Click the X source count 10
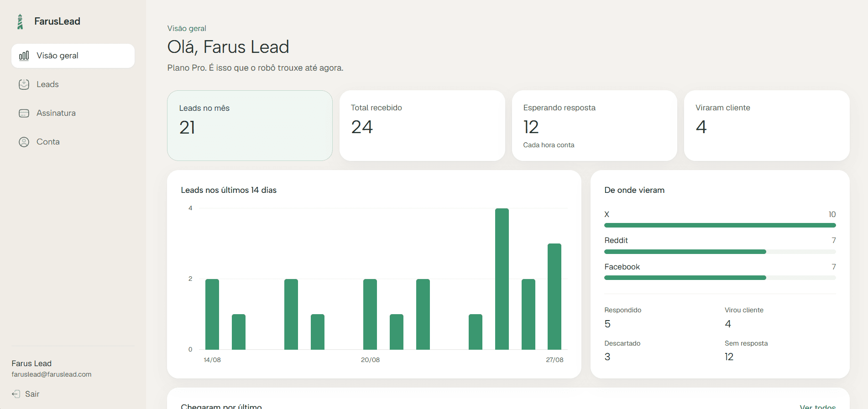868x409 pixels. (x=832, y=214)
